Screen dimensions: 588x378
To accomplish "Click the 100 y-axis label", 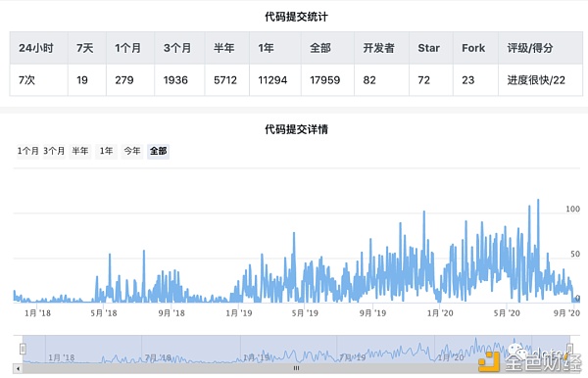I will pyautogui.click(x=572, y=209).
